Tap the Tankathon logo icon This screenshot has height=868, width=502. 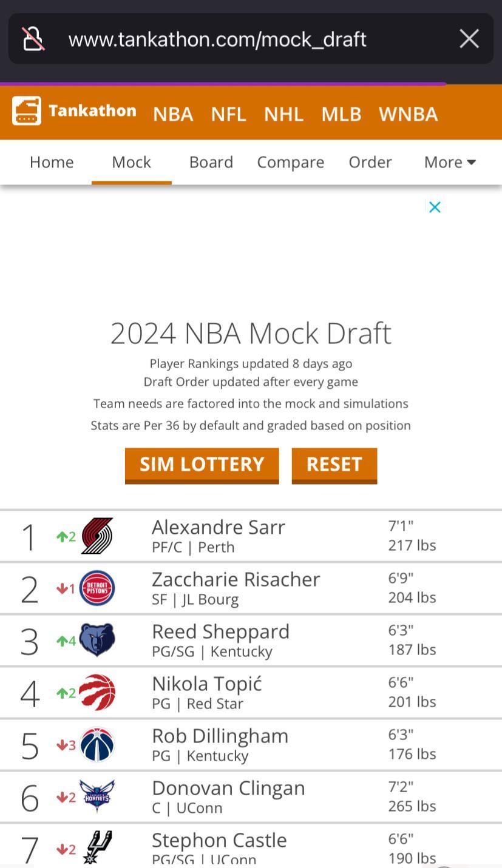(27, 111)
